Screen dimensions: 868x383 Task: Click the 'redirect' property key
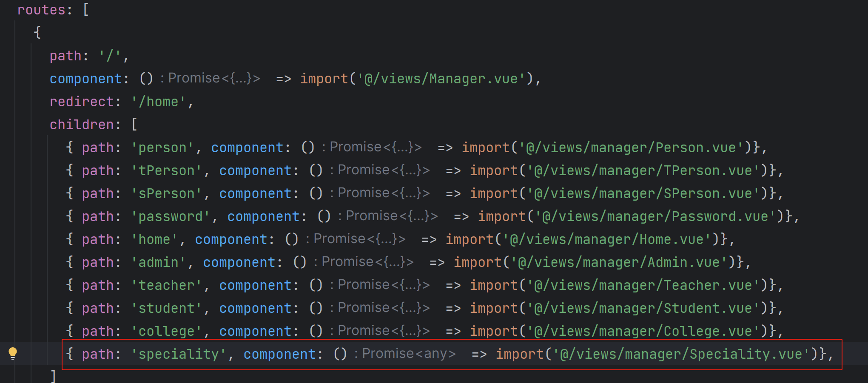(82, 102)
